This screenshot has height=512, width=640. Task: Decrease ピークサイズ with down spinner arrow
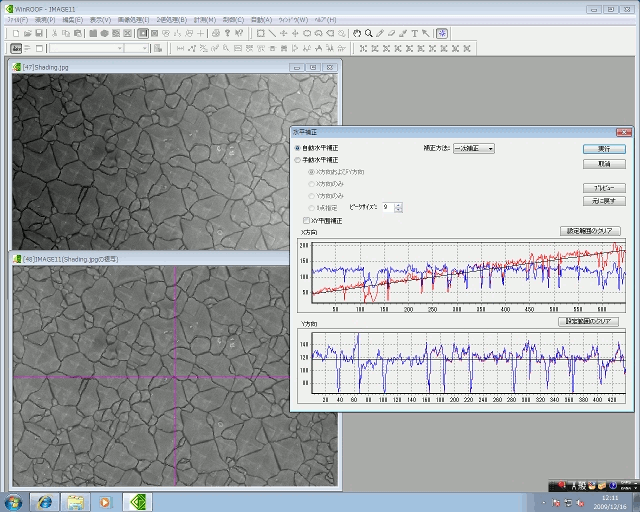398,210
